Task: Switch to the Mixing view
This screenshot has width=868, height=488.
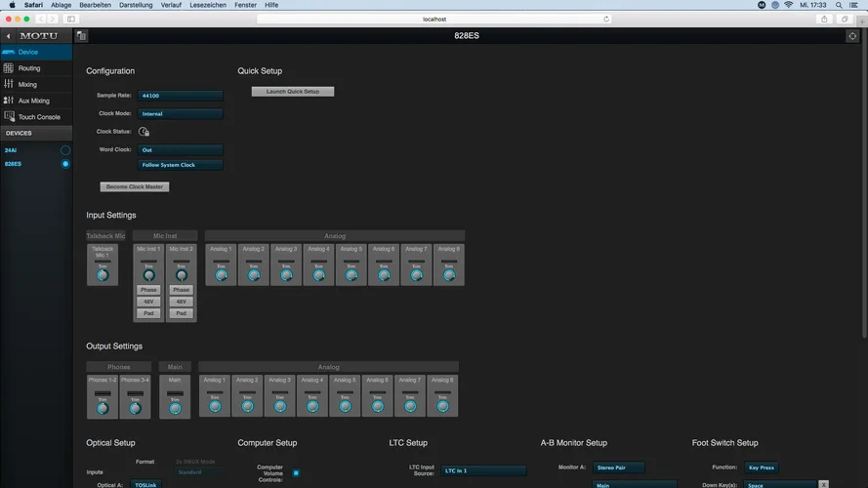Action: [x=27, y=85]
